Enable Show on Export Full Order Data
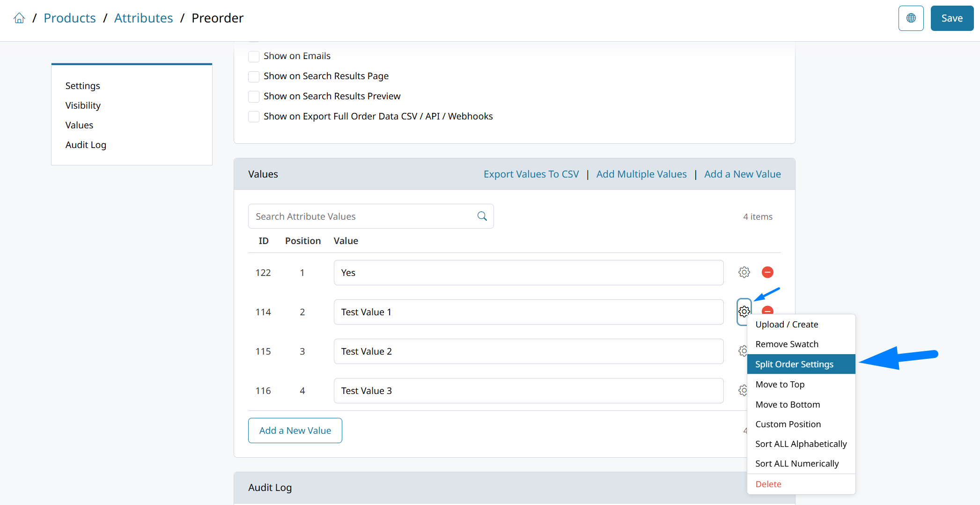 (254, 117)
